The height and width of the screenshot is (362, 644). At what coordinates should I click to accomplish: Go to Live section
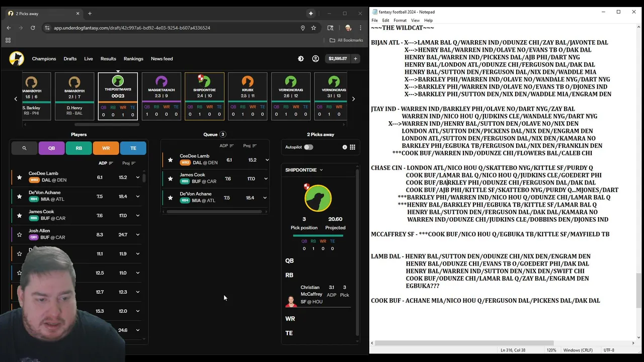click(x=89, y=59)
